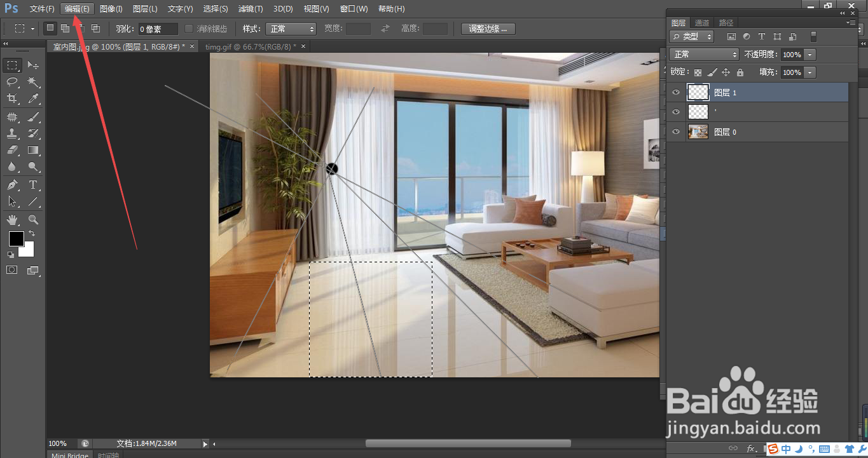Reset default foreground and background colors

click(11, 254)
